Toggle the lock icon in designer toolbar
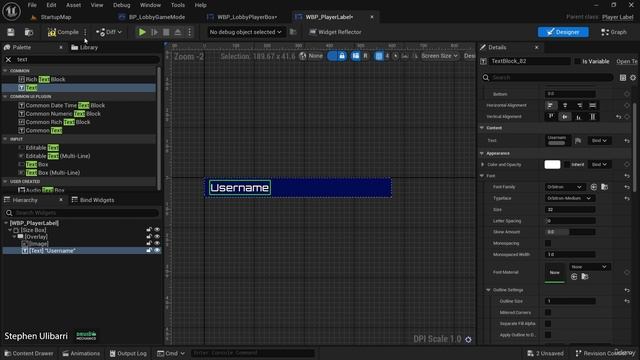The width and height of the screenshot is (640, 360). click(x=342, y=56)
